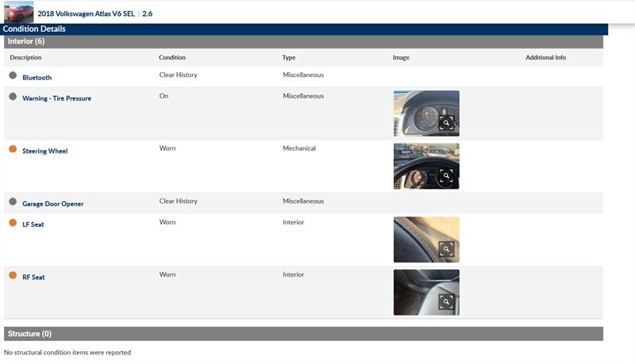Image resolution: width=635 pixels, height=364 pixels.
Task: Click the Type column header
Action: (x=289, y=57)
